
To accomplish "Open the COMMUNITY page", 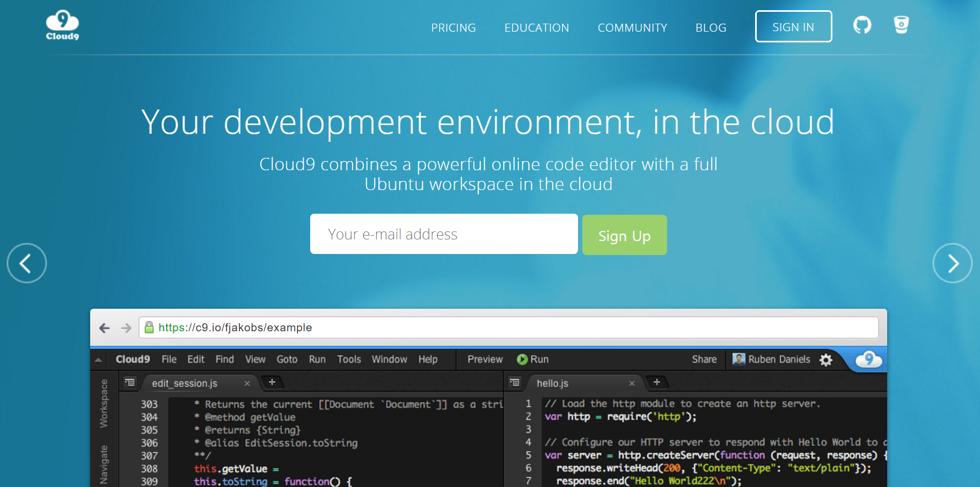I will click(x=633, y=27).
